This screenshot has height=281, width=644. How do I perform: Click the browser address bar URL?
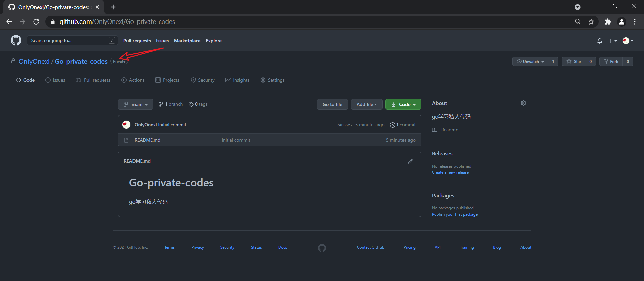click(x=117, y=22)
